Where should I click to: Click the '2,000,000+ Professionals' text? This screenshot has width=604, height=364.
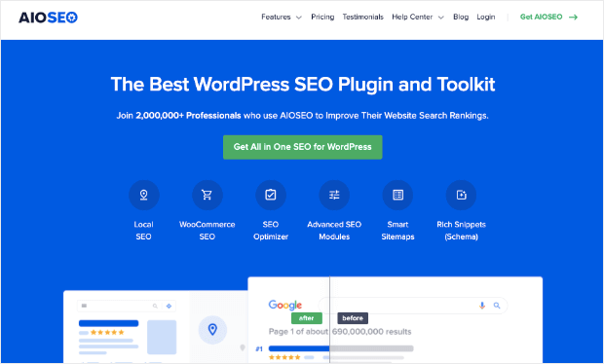(x=188, y=116)
